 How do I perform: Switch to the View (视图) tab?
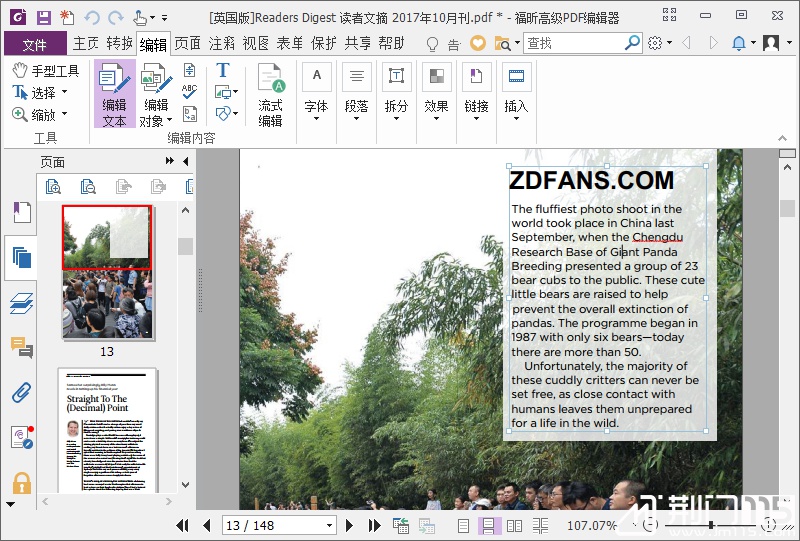[x=256, y=43]
